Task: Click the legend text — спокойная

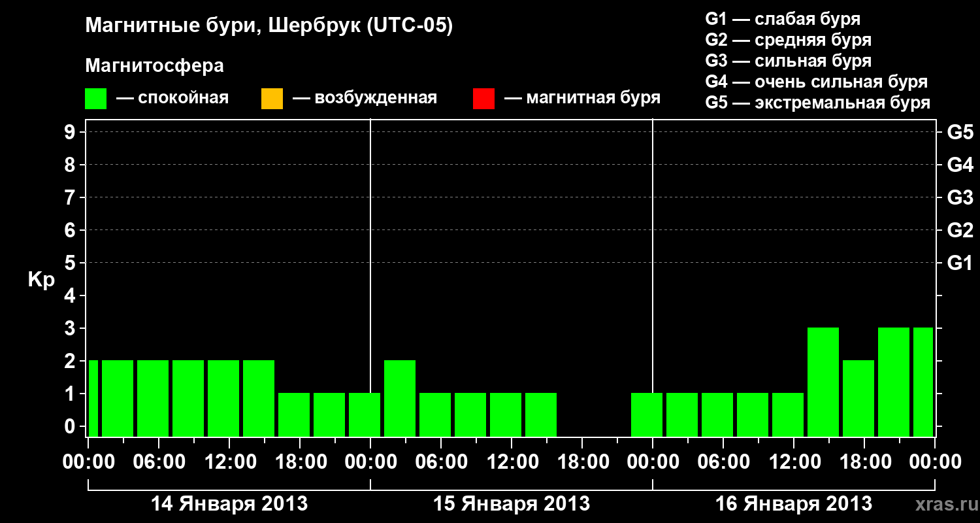Action: (x=172, y=98)
